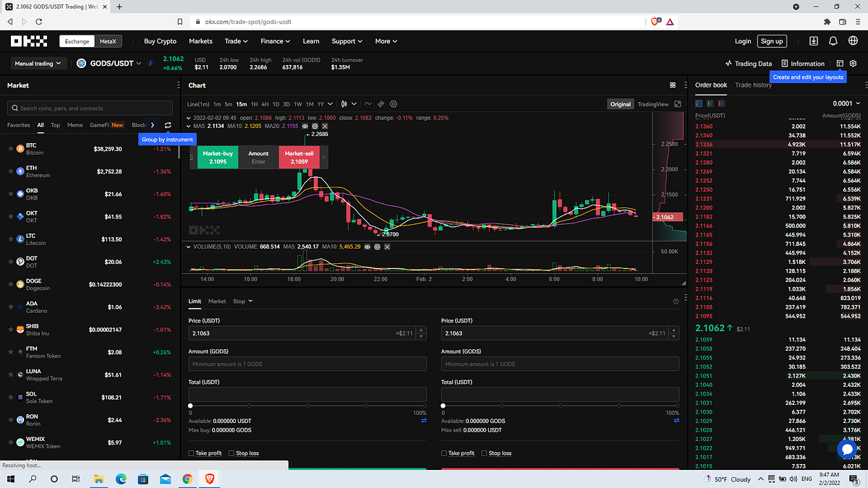Open the language globe icon

853,41
